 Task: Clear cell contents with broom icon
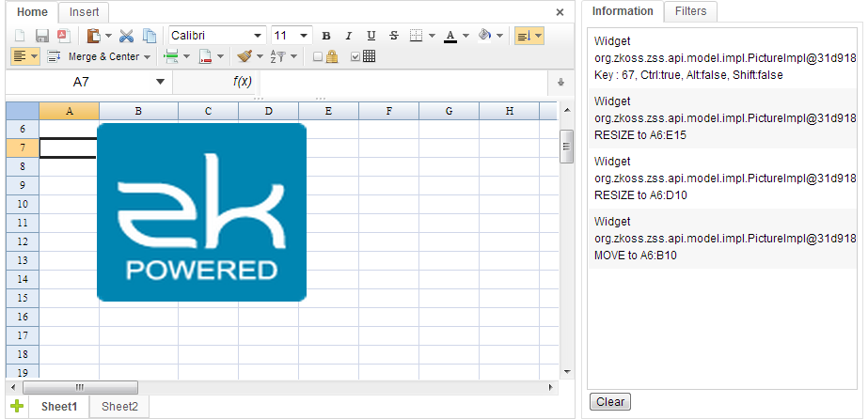[245, 56]
